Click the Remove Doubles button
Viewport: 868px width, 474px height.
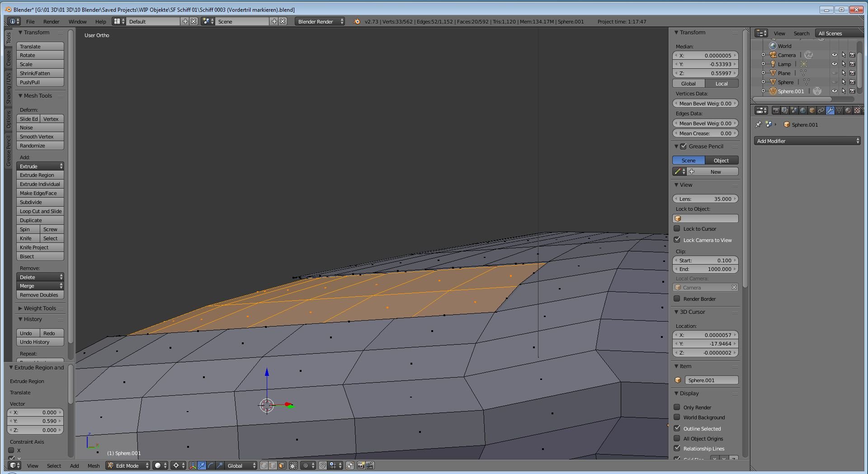[40, 295]
